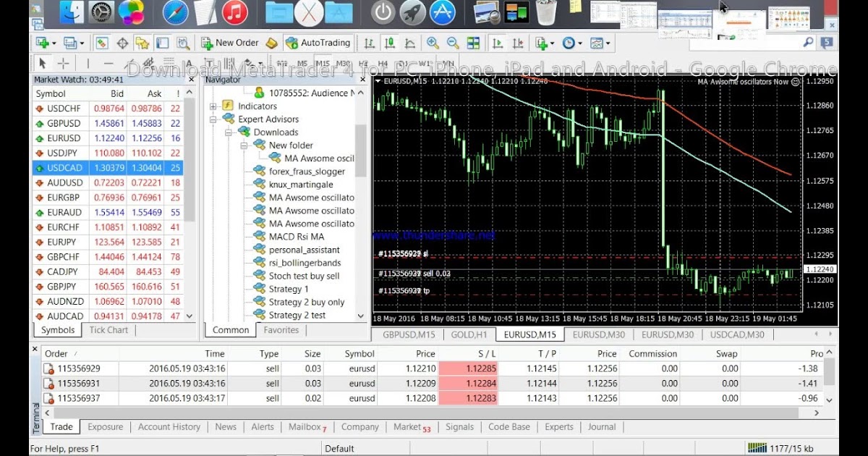This screenshot has height=456, width=868.
Task: Click the Navigator vertical scrollbar thumb
Action: [360, 150]
